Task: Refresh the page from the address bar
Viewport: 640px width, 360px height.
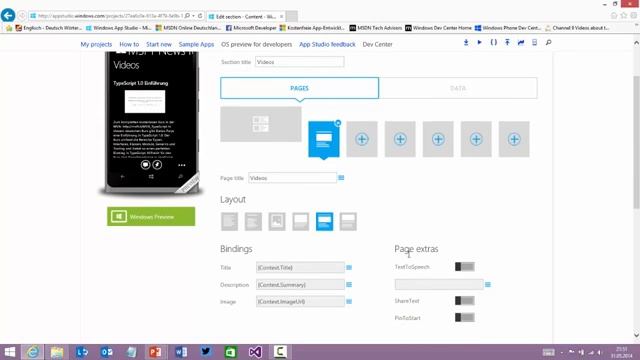Action: point(200,16)
